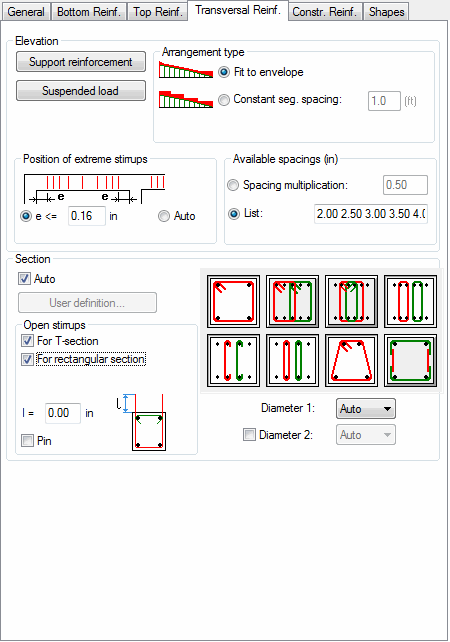The image size is (450, 642).
Task: Select two separate narrow stirrups icon
Action: [410, 301]
